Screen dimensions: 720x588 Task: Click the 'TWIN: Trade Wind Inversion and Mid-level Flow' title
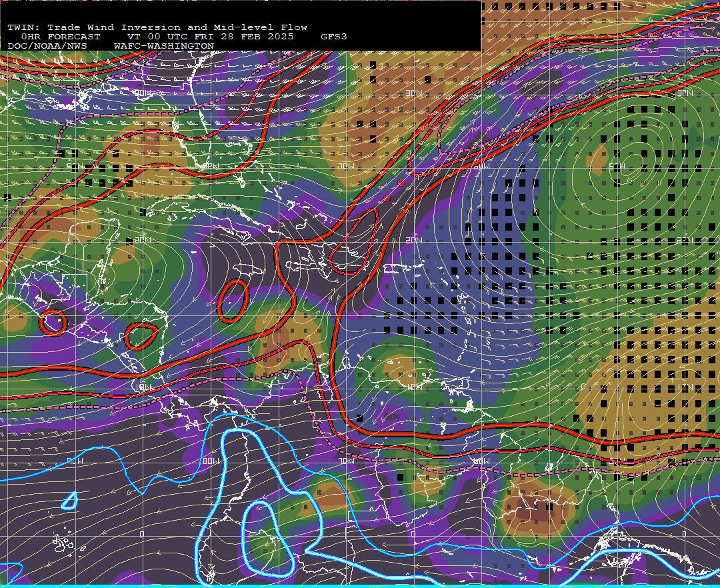[x=157, y=27]
